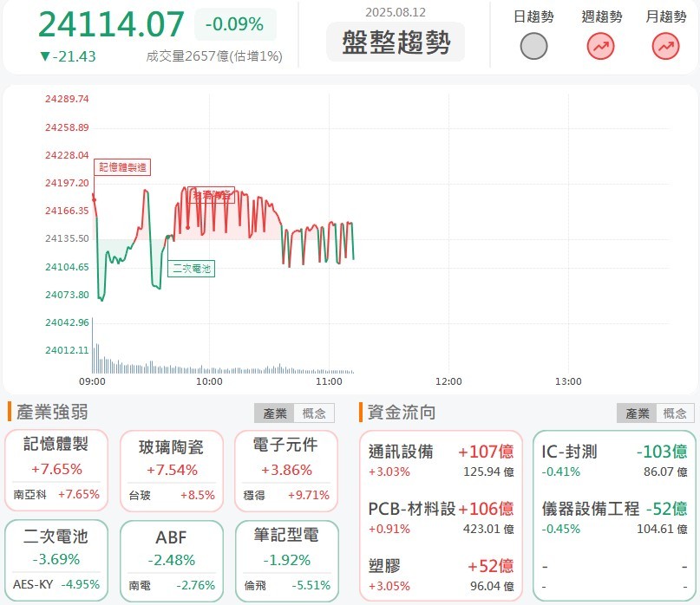Select 產業 tab in 產業強弱 section
This screenshot has height=605, width=700.
[274, 413]
